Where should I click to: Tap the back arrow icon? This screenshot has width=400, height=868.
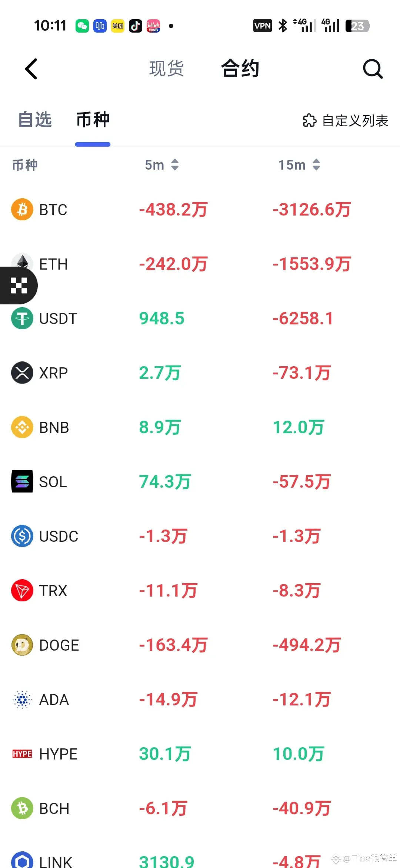(x=31, y=69)
